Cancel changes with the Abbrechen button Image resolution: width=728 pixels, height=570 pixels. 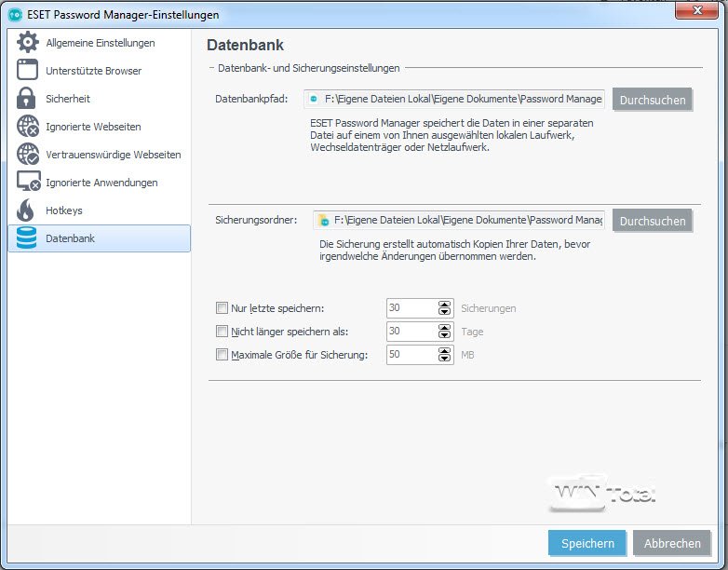click(672, 543)
